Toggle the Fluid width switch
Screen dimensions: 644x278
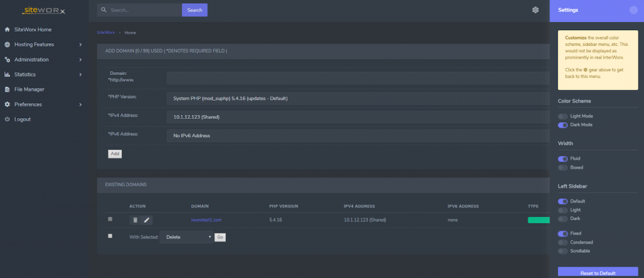pyautogui.click(x=563, y=158)
